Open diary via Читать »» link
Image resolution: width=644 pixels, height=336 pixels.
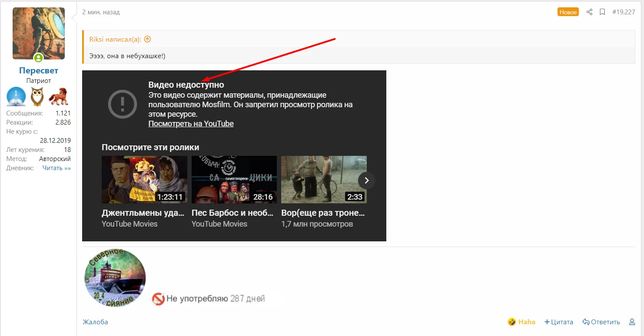point(57,168)
